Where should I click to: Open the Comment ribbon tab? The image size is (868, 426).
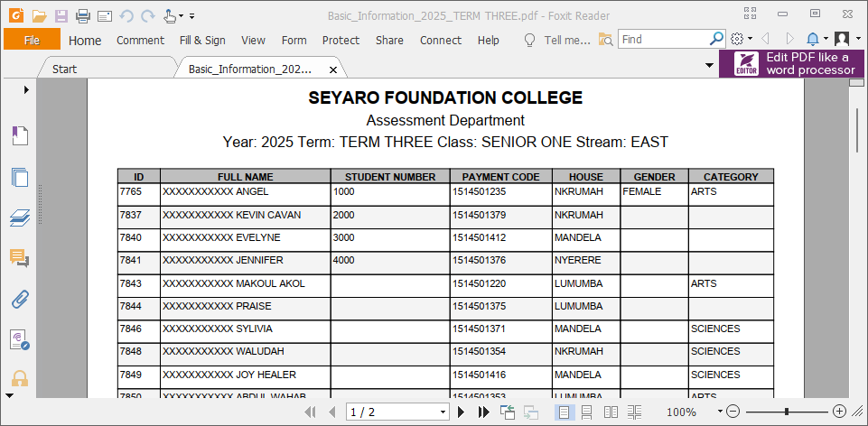click(x=140, y=40)
